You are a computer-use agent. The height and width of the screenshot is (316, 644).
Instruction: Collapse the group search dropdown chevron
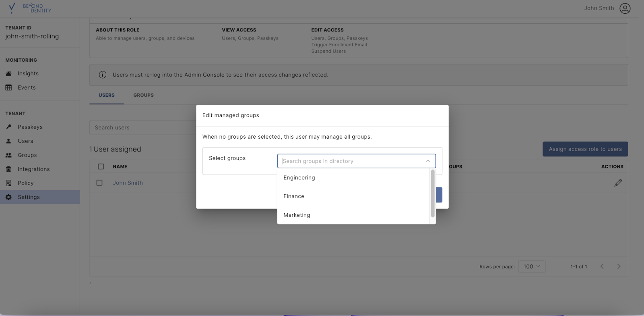[x=428, y=161]
